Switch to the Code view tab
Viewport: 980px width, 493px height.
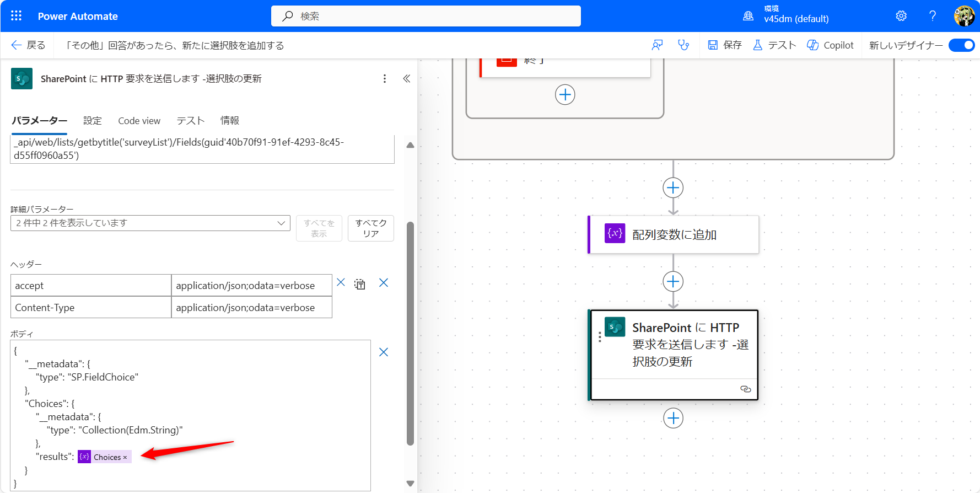[x=139, y=121]
